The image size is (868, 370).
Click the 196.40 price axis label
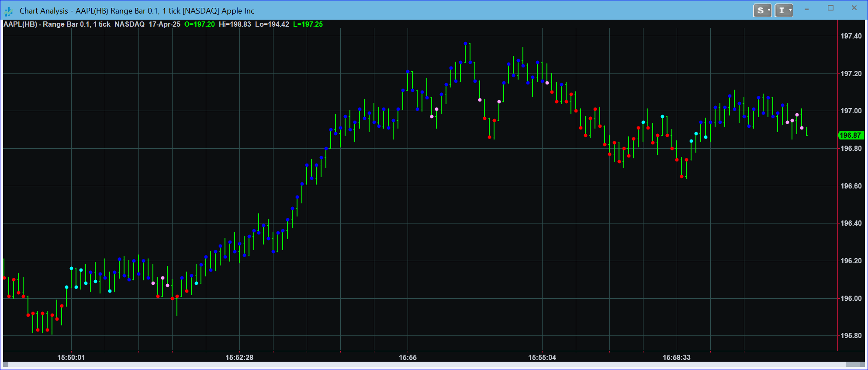coord(851,223)
